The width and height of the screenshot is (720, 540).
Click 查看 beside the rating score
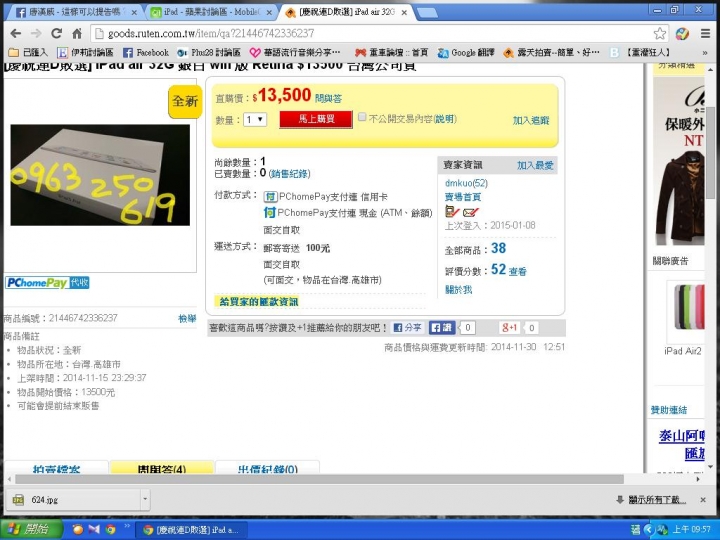[518, 271]
